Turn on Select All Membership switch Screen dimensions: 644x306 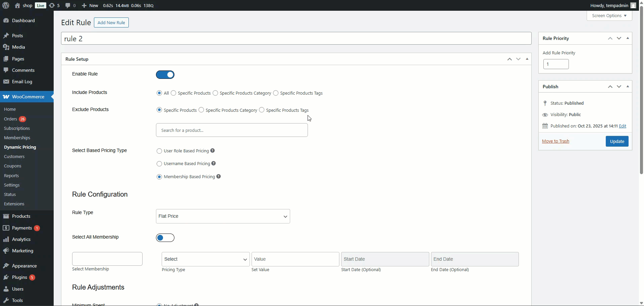pyautogui.click(x=165, y=238)
